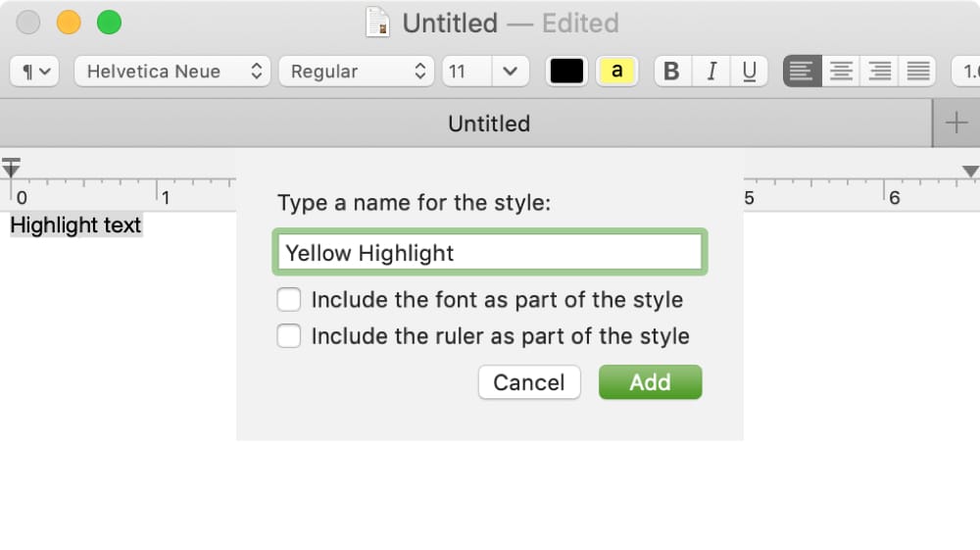Toggle underline formatting button
The image size is (980, 550).
pyautogui.click(x=749, y=72)
